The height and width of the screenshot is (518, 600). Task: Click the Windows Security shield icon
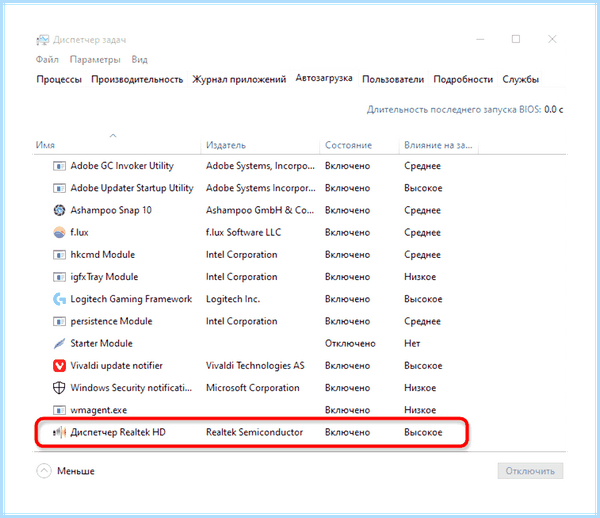[59, 388]
